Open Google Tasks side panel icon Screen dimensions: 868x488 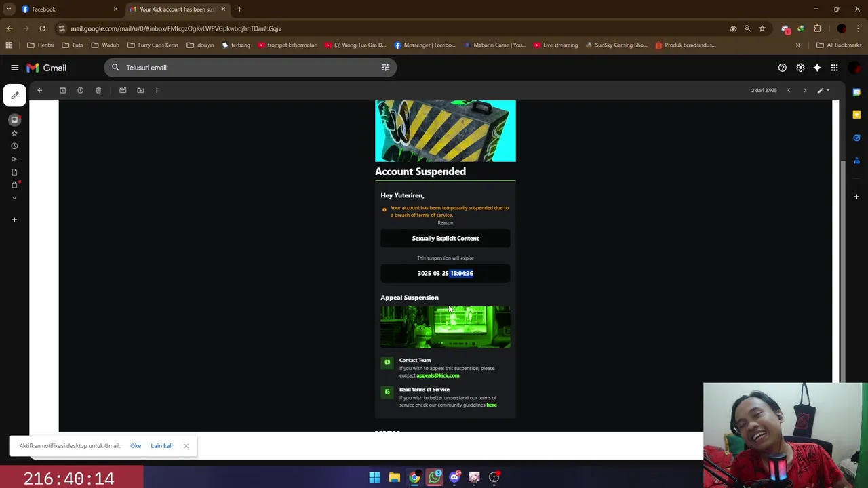tap(856, 138)
